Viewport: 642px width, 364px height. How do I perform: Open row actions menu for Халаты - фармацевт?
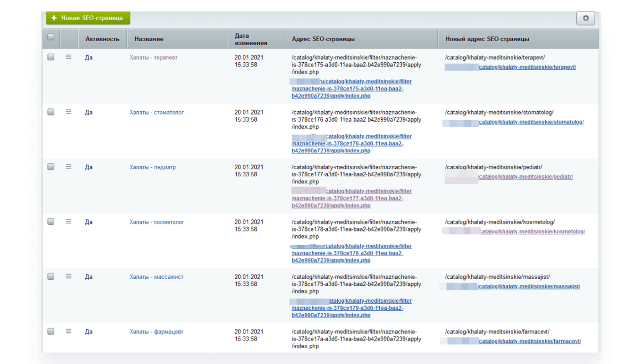(69, 331)
